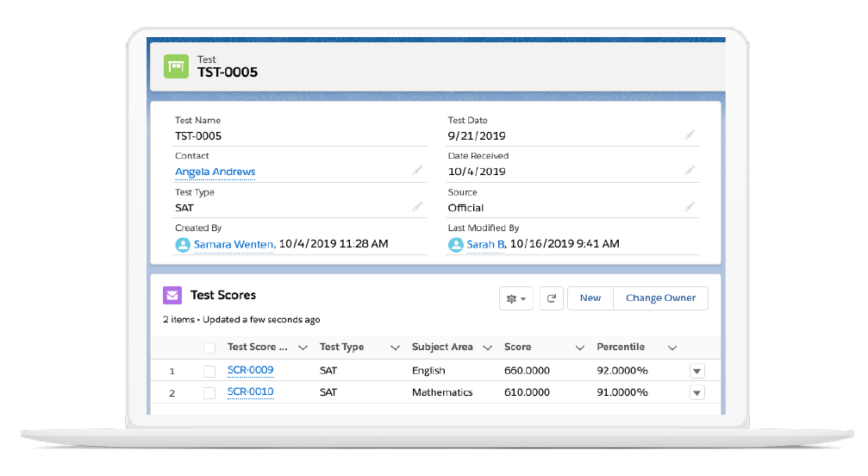Screen dimensions: 868x476
Task: Edit the Source field via pencil icon
Action: [x=690, y=206]
